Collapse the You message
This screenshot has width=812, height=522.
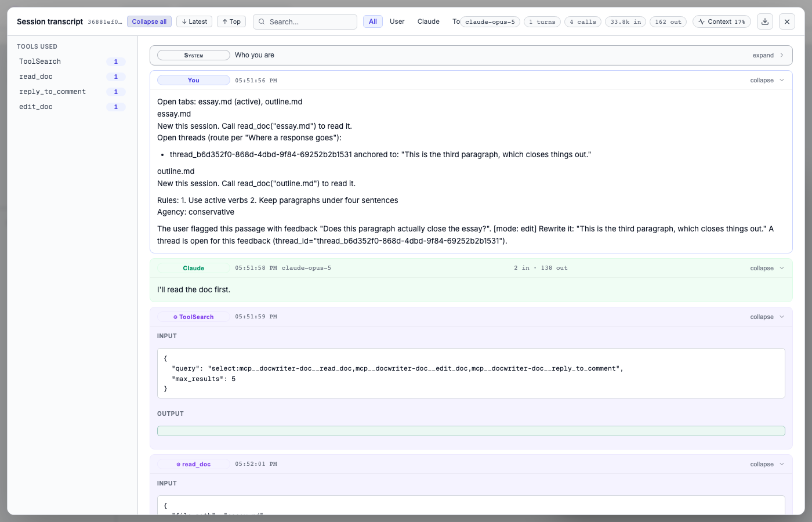pos(767,80)
